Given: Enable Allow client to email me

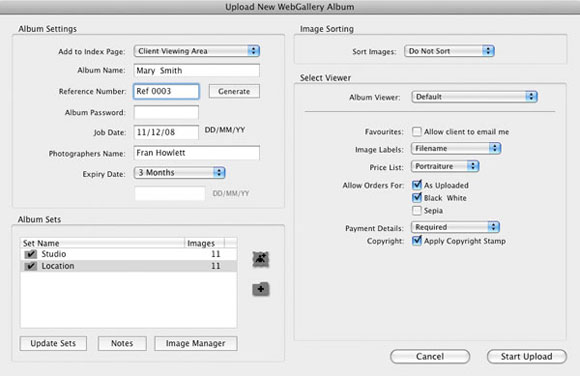Looking at the screenshot, I should tap(417, 132).
